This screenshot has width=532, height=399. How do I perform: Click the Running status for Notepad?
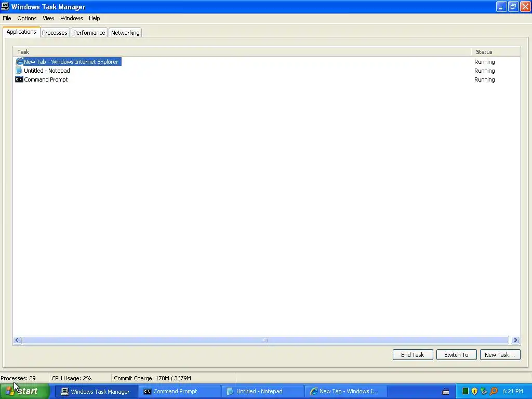pyautogui.click(x=485, y=71)
